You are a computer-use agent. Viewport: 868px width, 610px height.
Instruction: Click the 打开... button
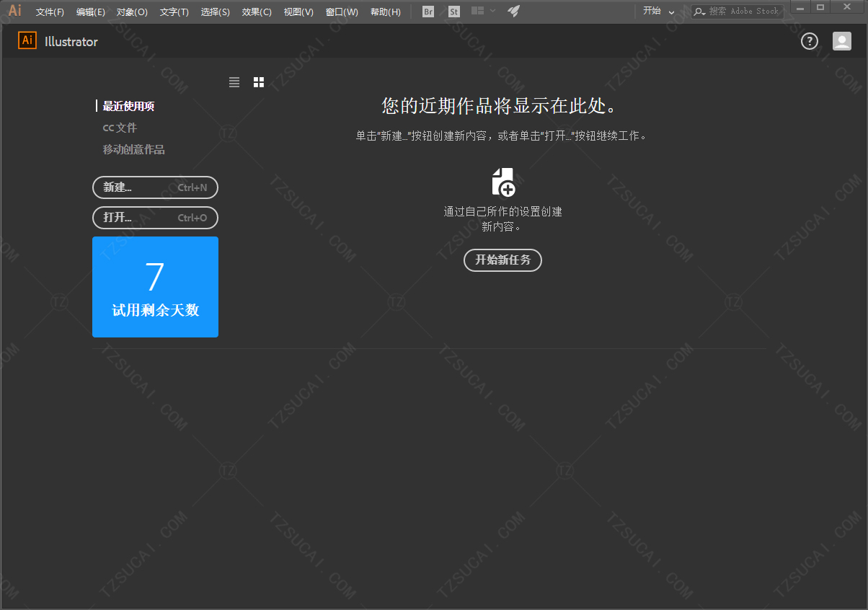[x=155, y=218]
